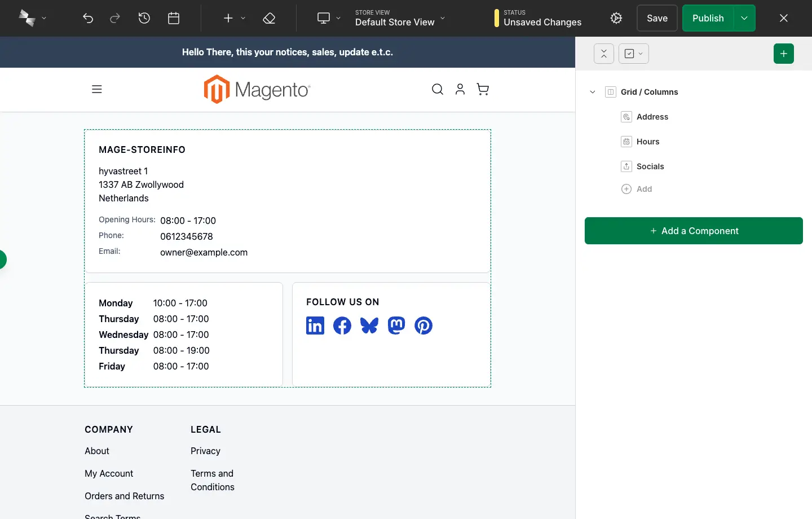Click the Save button
Screen dimensions: 812x519
tap(656, 18)
